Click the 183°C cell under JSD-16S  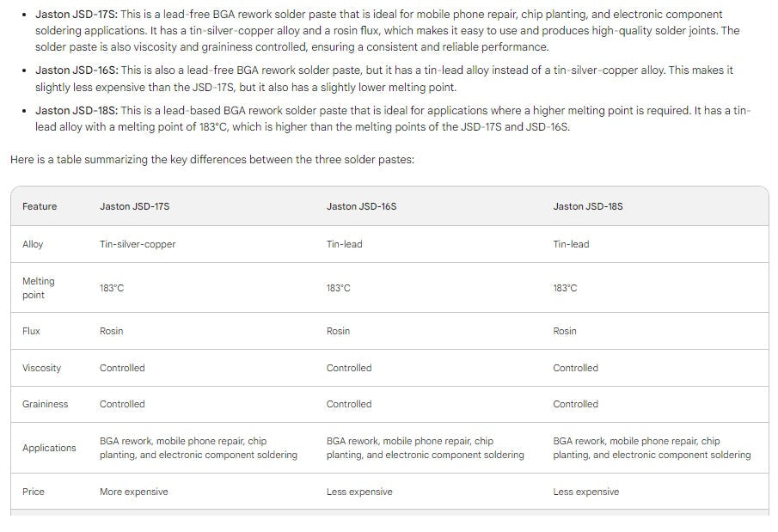pos(339,288)
